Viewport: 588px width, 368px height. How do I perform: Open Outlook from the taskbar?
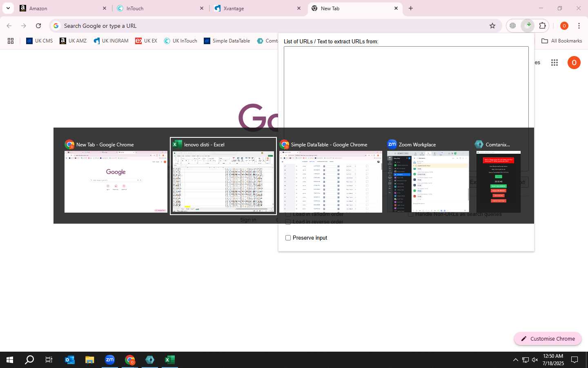tap(70, 360)
